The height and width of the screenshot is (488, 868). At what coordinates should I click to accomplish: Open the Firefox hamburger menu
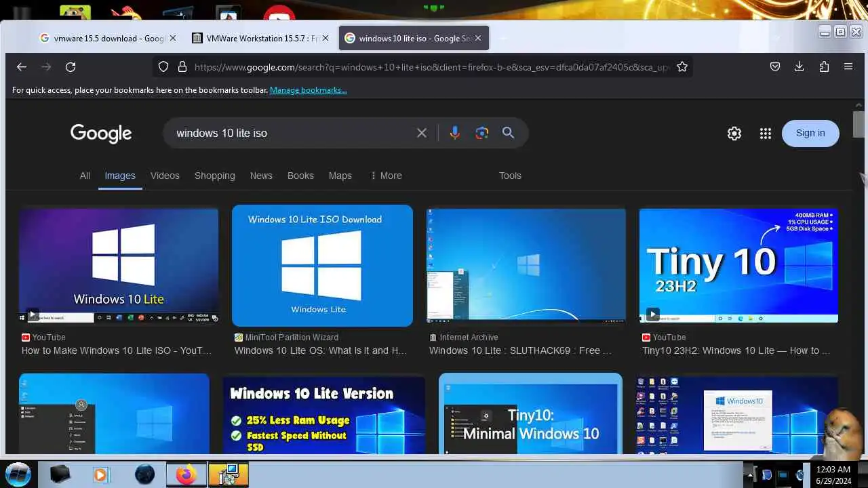click(848, 66)
